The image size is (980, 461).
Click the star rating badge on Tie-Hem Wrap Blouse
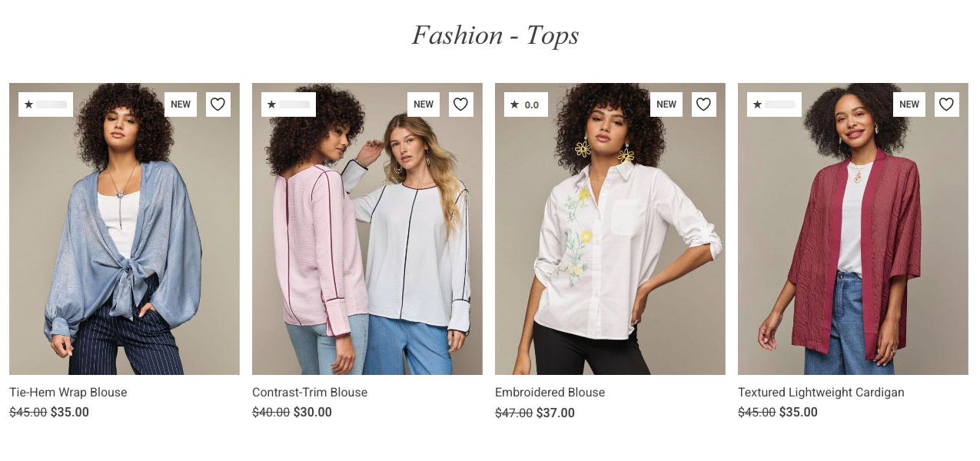coord(45,104)
